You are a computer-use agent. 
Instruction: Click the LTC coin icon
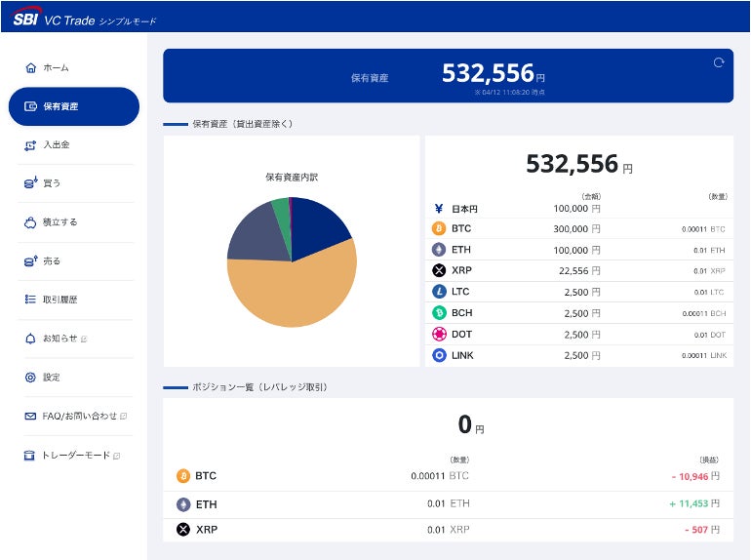[x=439, y=292]
